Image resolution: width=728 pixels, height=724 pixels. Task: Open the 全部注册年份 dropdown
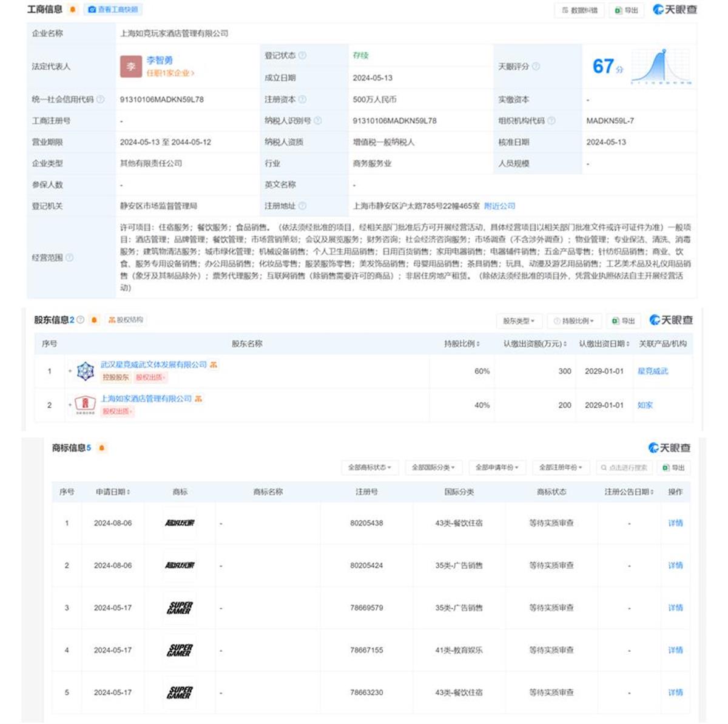561,468
